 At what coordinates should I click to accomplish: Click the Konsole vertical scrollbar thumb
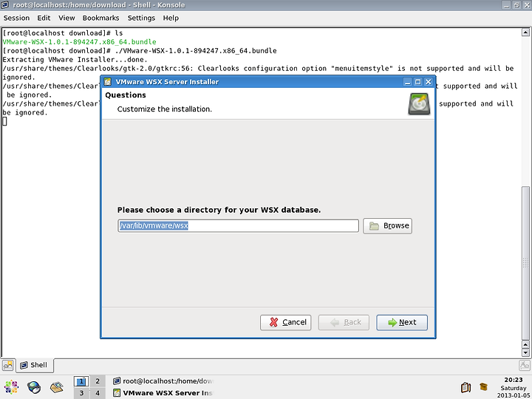click(525, 262)
